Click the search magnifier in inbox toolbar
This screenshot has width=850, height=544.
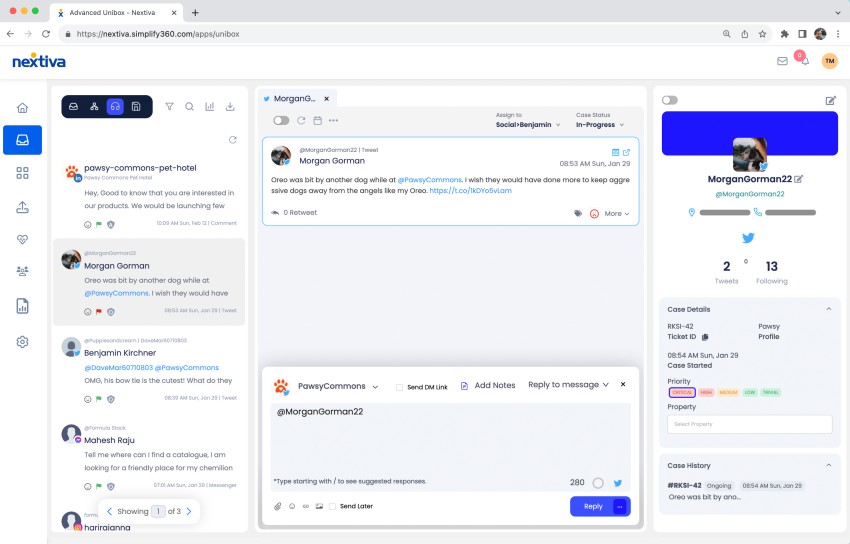click(189, 107)
